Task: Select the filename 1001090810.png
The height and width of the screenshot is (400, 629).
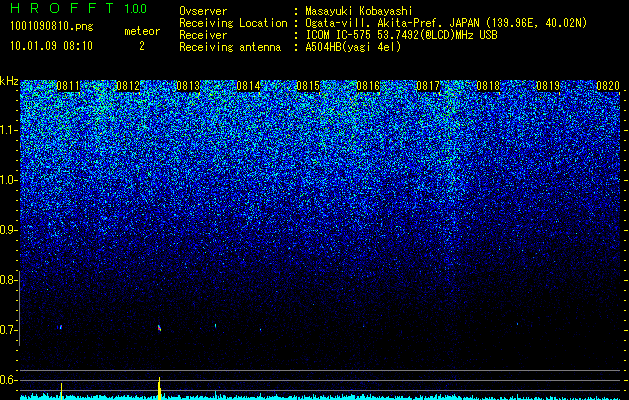Action: [51, 26]
